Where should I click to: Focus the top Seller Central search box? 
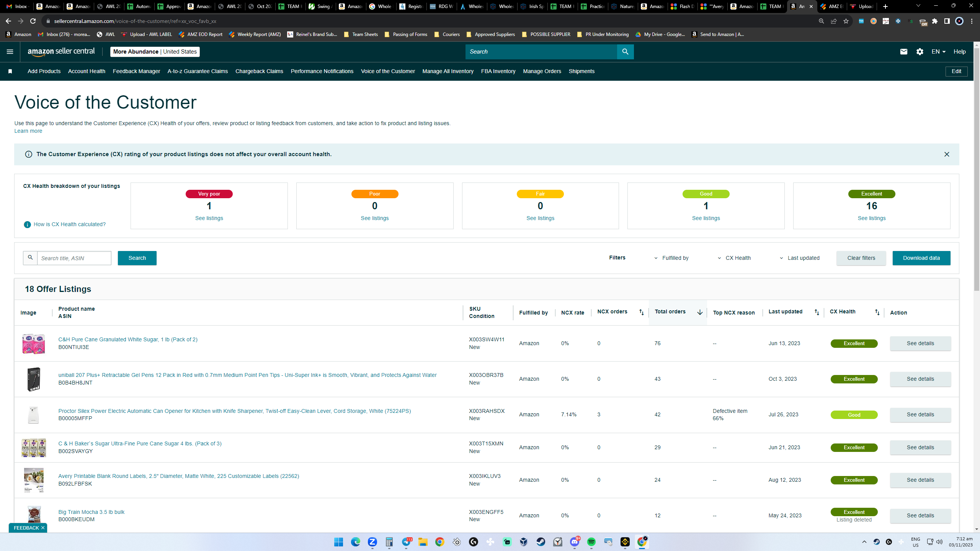tap(541, 52)
